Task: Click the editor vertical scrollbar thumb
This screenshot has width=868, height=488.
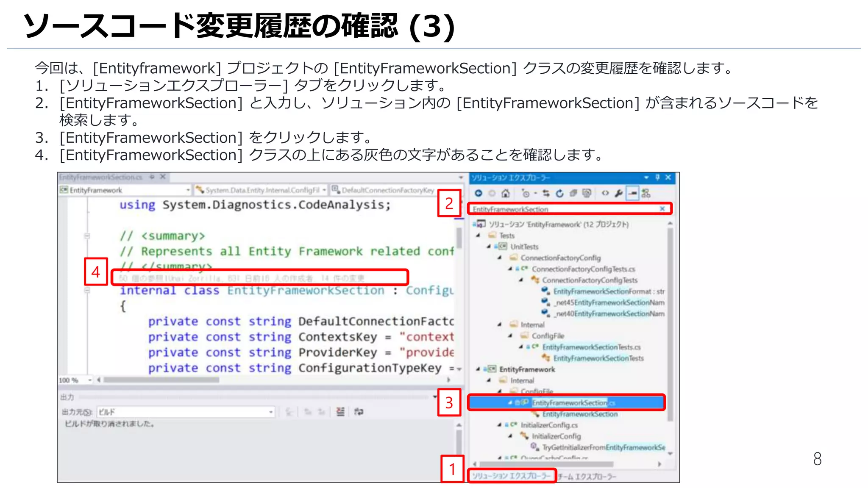Action: coord(459,238)
